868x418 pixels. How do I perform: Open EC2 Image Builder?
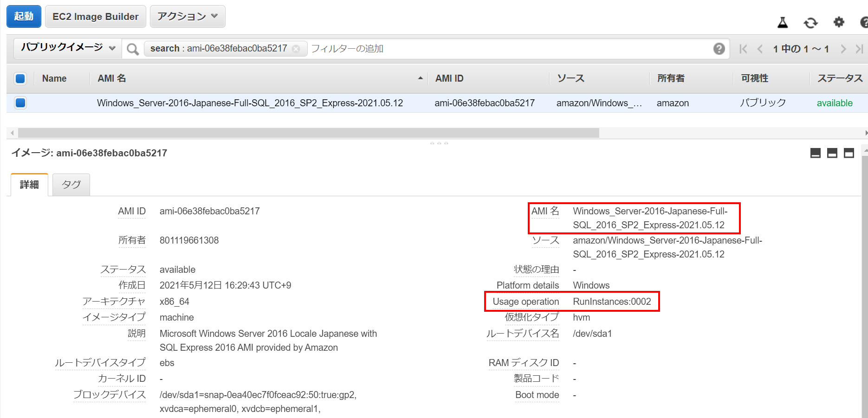pos(95,16)
